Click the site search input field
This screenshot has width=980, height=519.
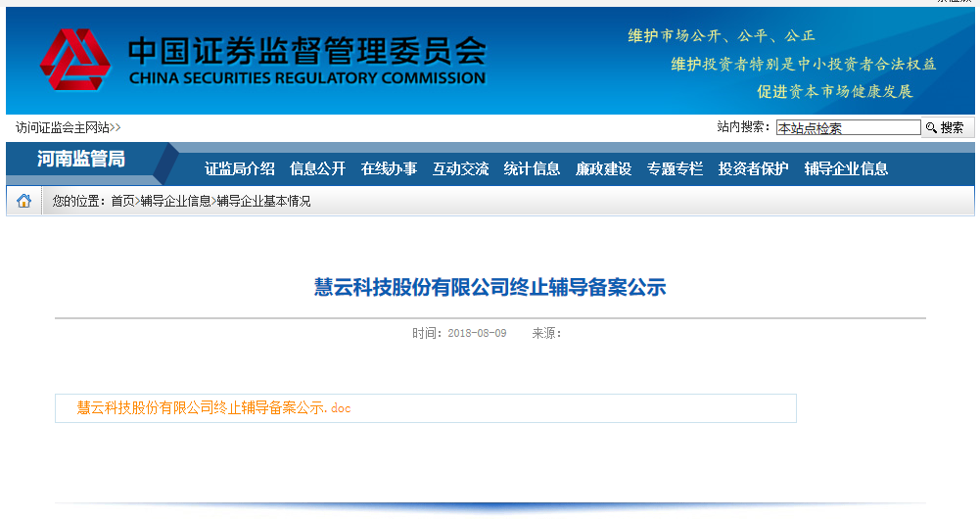(848, 127)
